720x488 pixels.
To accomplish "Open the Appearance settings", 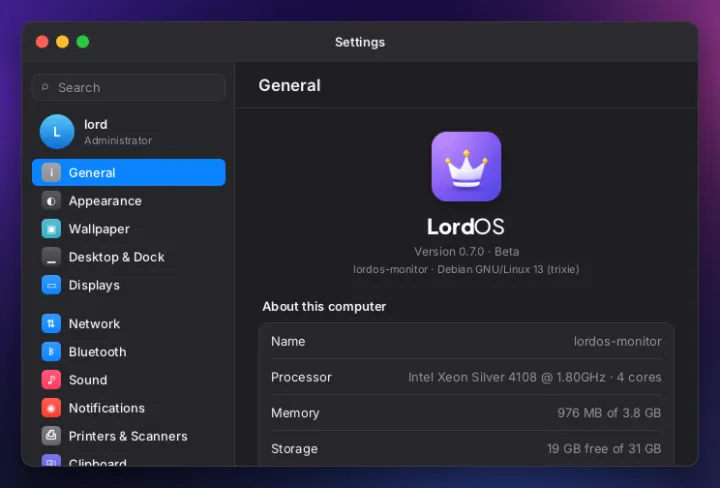I will pos(129,201).
